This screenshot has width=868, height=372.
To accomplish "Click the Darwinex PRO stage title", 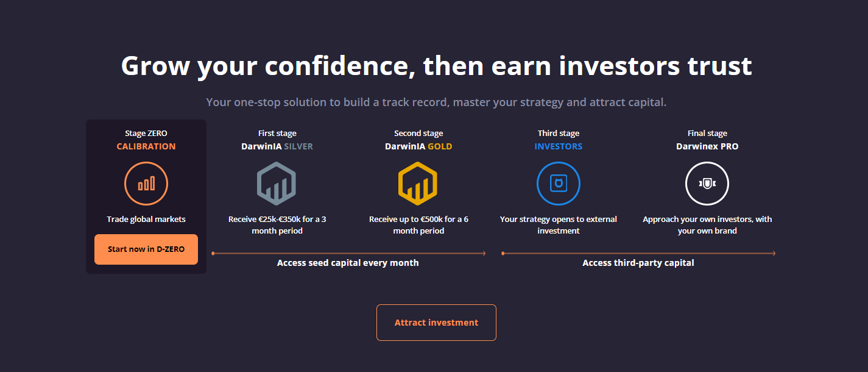I will [x=707, y=146].
